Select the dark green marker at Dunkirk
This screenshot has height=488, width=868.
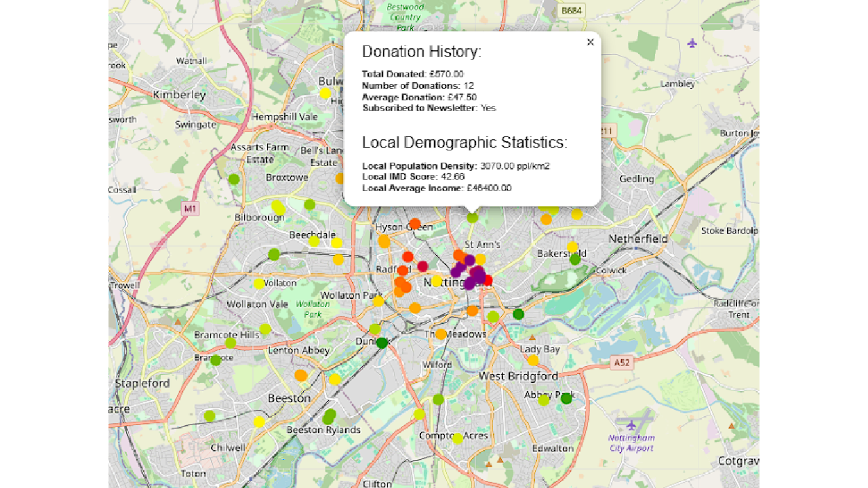click(x=382, y=343)
